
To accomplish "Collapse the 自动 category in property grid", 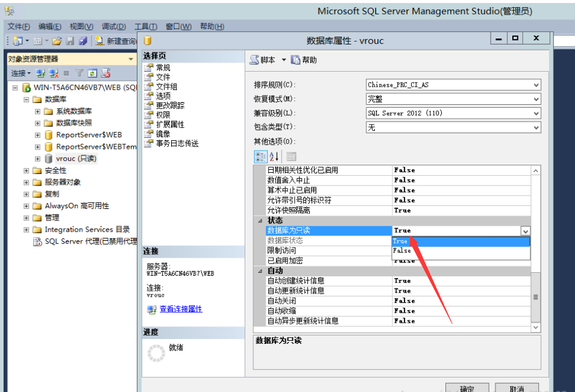I will (x=260, y=271).
